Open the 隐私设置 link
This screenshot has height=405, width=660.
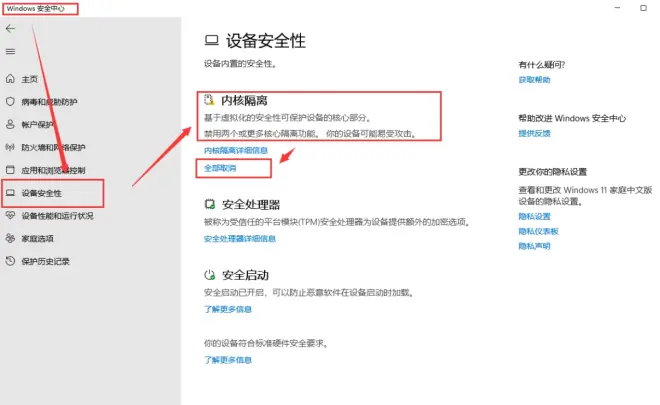coord(534,216)
